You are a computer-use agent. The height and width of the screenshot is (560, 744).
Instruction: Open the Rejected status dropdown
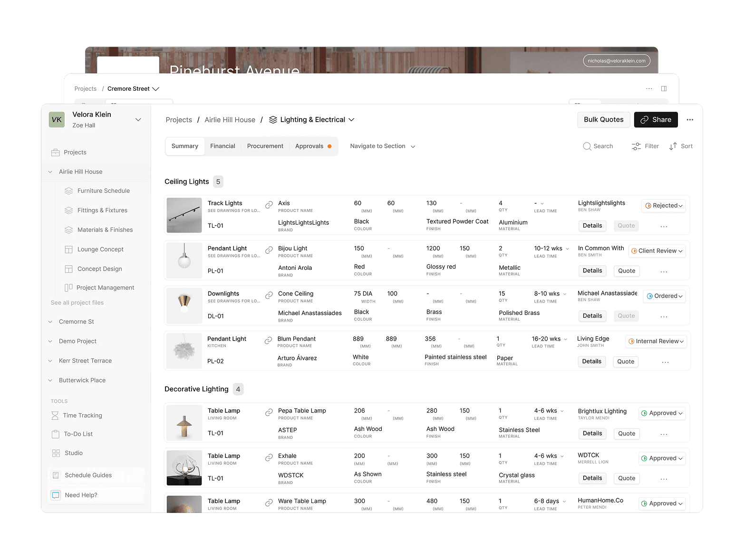tap(663, 206)
